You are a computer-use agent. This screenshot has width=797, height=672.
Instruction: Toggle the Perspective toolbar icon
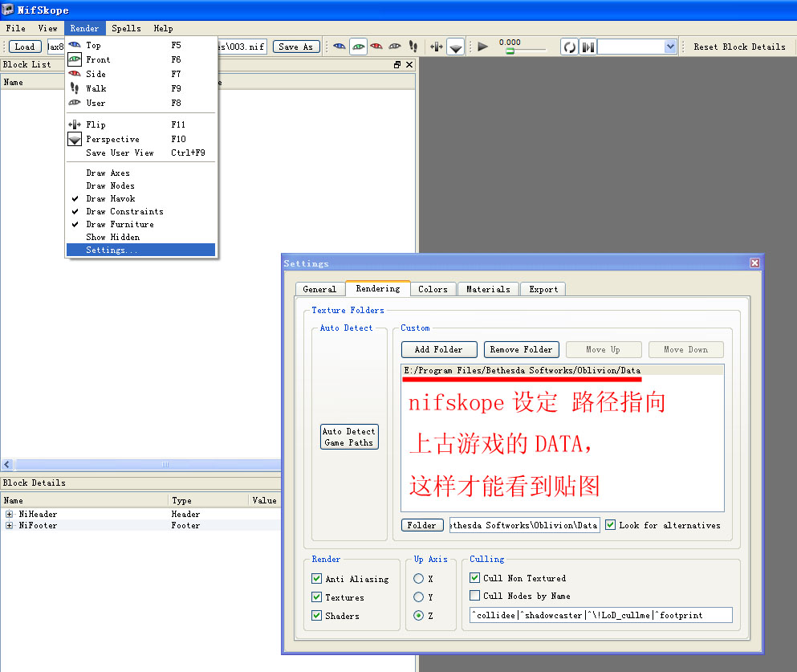click(456, 47)
